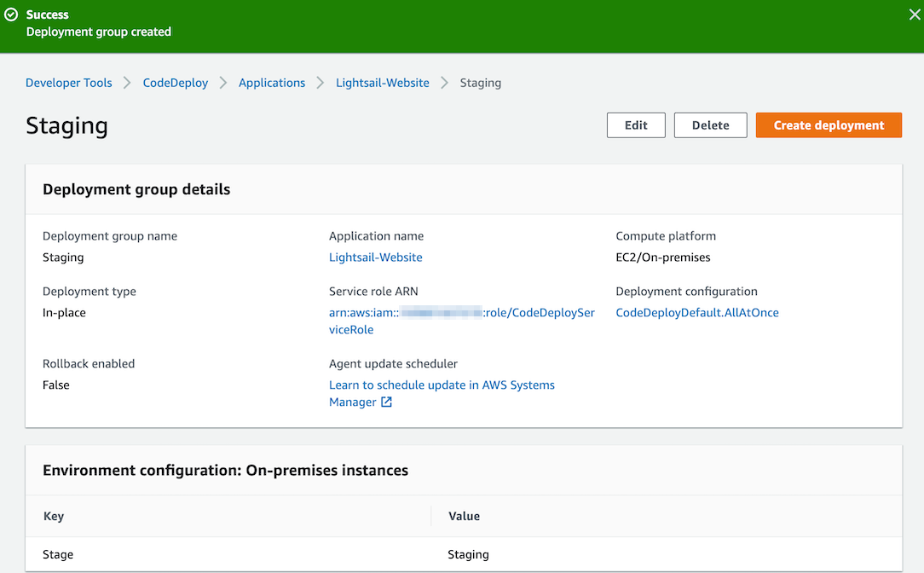924x573 pixels.
Task: Click the success checkmark icon in banner
Action: click(x=11, y=14)
